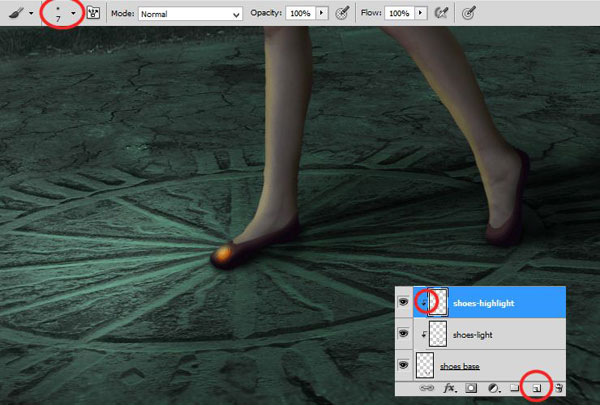This screenshot has height=405, width=600.
Task: Open the Brush panel toggle icon
Action: pyautogui.click(x=93, y=13)
